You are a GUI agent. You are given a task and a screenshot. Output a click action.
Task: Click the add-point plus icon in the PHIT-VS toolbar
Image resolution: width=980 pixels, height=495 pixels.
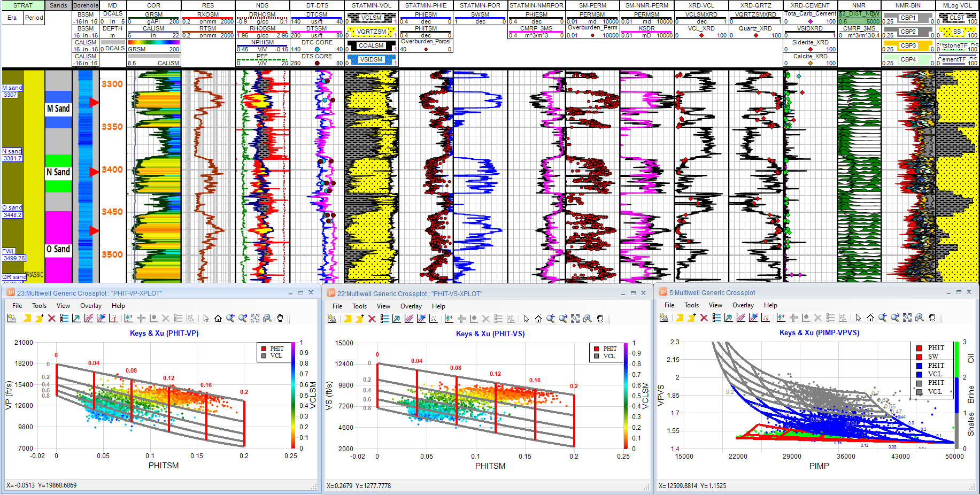[x=461, y=319]
